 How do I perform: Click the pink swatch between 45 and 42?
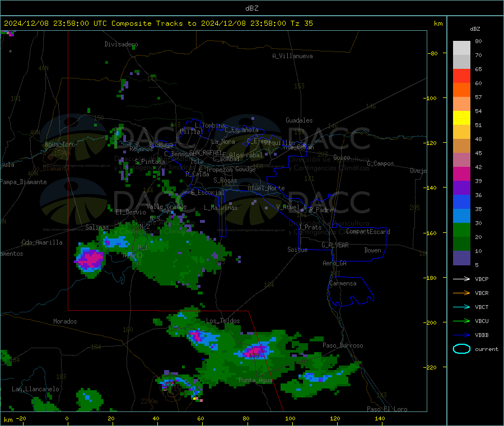click(461, 160)
